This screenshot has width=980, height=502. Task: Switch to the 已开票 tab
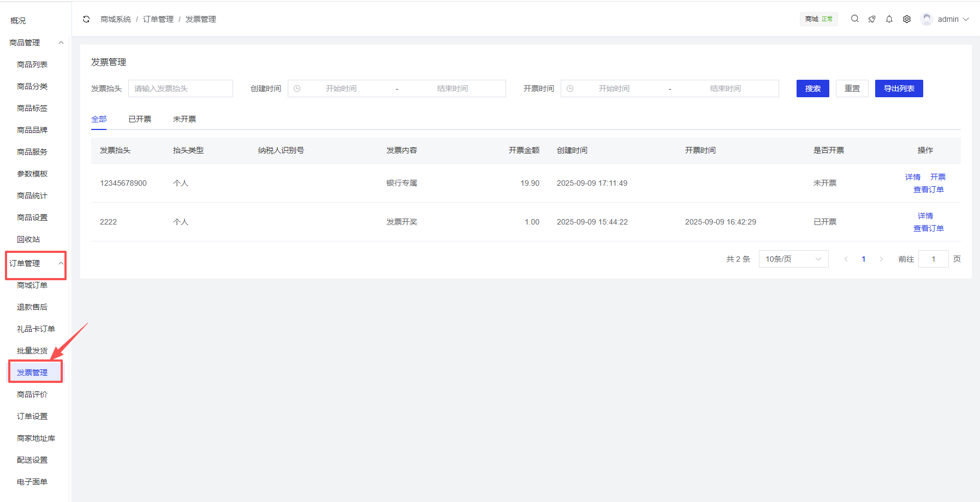140,119
